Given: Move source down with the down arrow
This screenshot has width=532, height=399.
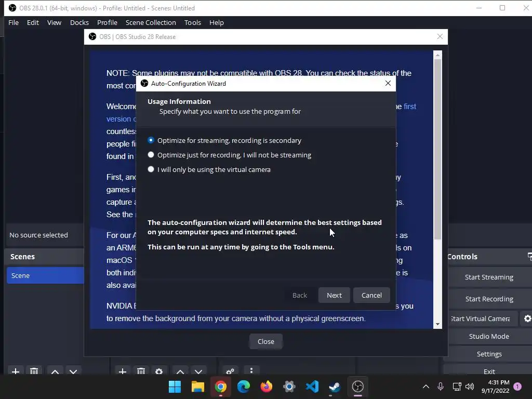Looking at the screenshot, I should pos(198,371).
